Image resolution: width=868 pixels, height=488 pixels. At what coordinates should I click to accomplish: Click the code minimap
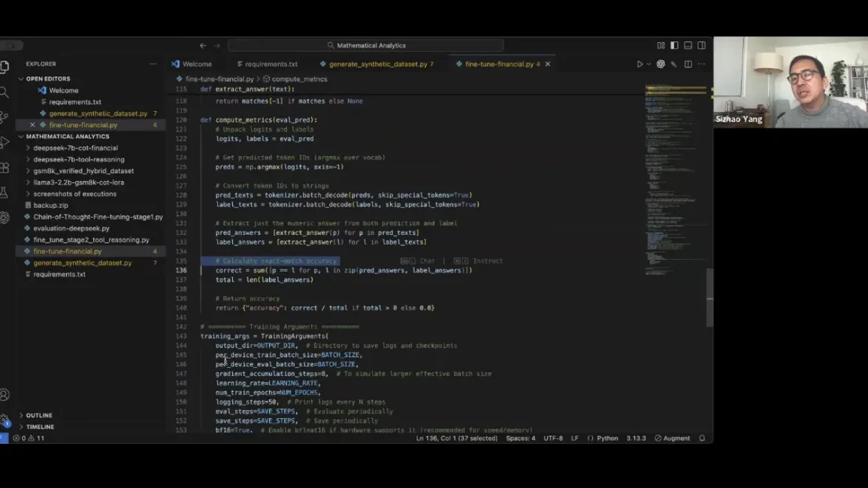(x=675, y=180)
